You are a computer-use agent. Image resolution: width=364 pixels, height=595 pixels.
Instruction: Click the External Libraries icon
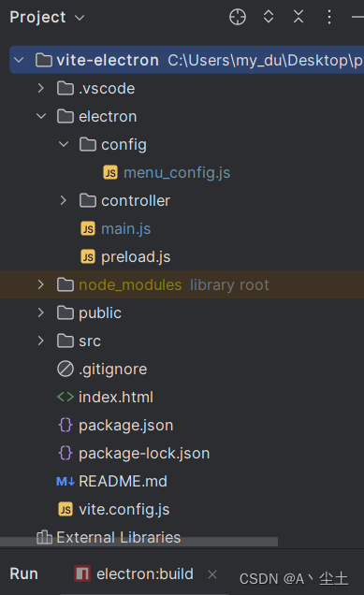point(44,537)
